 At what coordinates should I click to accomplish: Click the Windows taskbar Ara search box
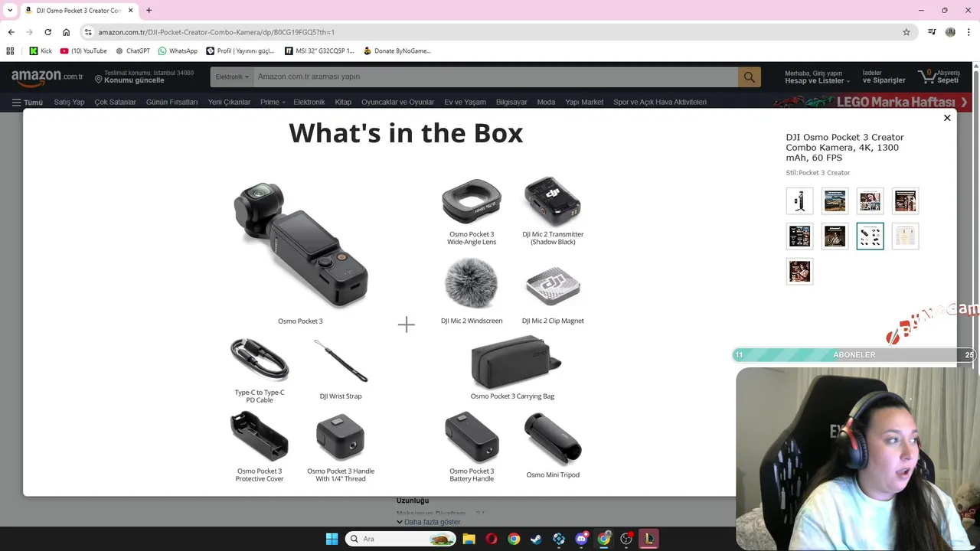[x=400, y=539]
